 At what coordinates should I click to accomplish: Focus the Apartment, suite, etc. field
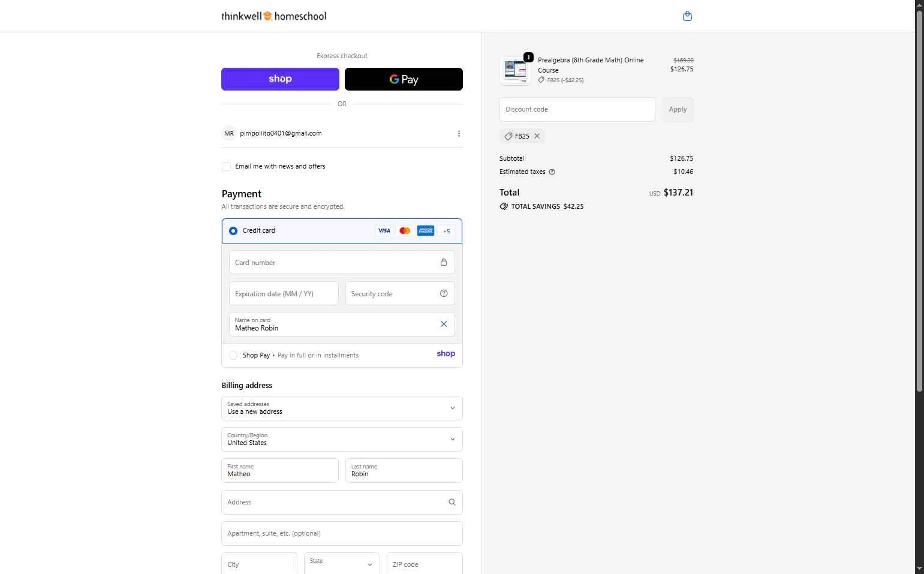point(342,533)
